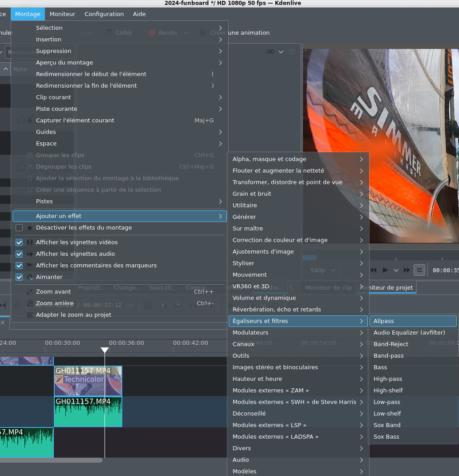Viewport: 459px width, 476px height.
Task: Play the project monitor
Action: click(385, 270)
